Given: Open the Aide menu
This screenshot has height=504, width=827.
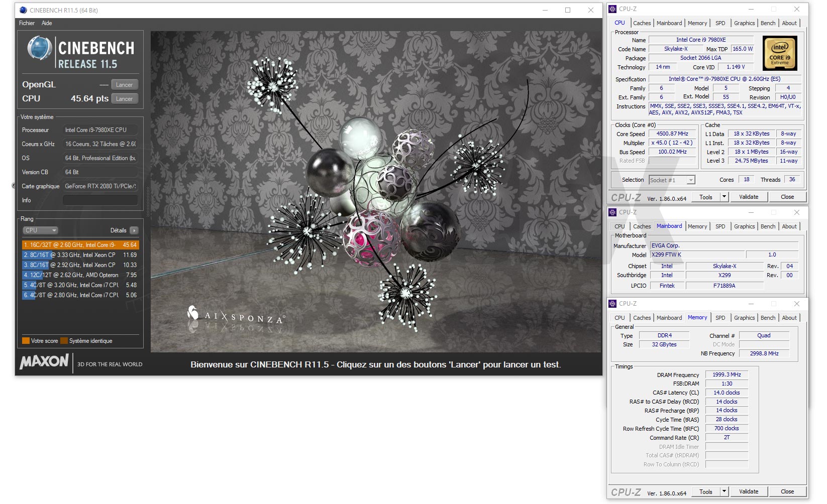Looking at the screenshot, I should pos(47,23).
